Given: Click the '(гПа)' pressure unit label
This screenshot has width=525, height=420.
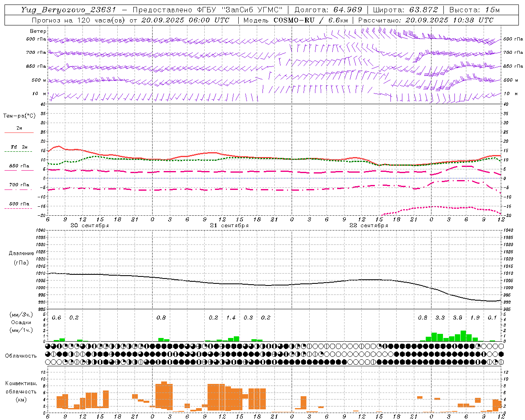Looking at the screenshot, I should (x=21, y=262).
